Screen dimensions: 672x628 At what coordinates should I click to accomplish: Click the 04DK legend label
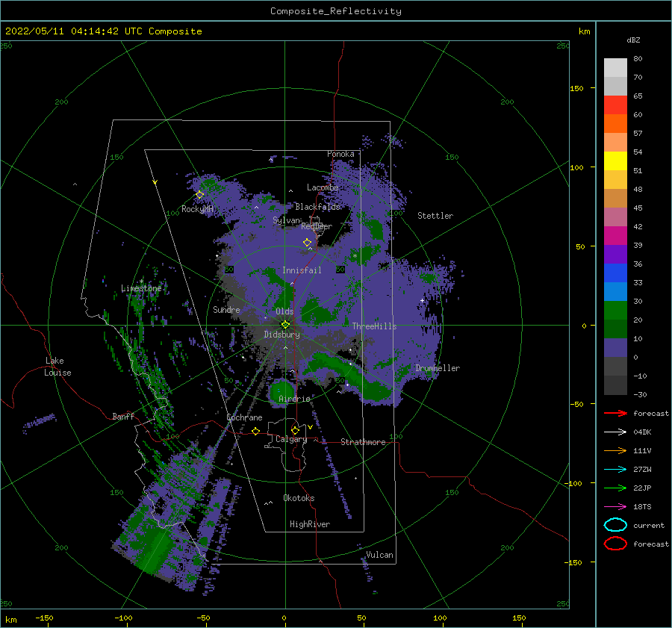click(x=642, y=432)
